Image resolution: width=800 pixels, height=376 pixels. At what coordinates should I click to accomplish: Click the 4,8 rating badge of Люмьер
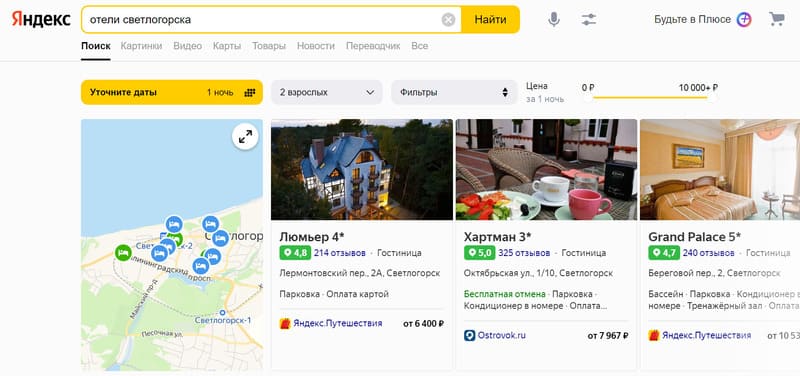coord(295,253)
